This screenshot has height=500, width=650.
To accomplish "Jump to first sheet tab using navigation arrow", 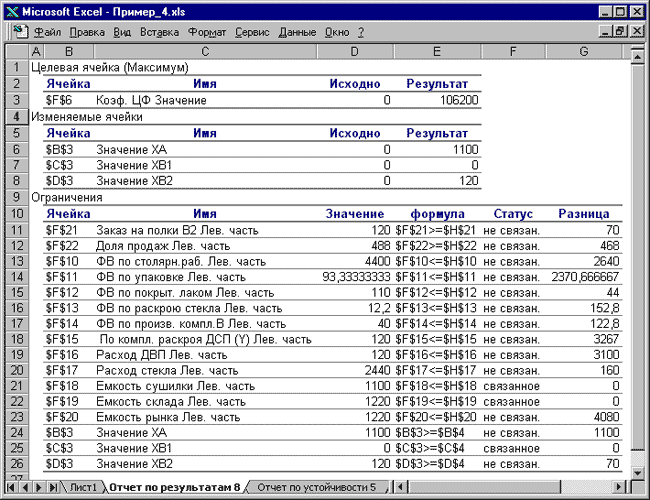I will tap(12, 487).
